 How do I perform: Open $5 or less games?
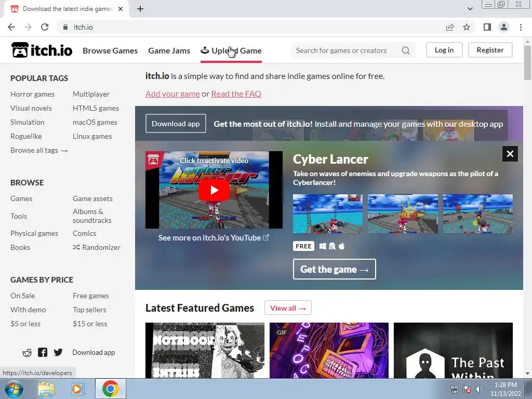coord(25,324)
